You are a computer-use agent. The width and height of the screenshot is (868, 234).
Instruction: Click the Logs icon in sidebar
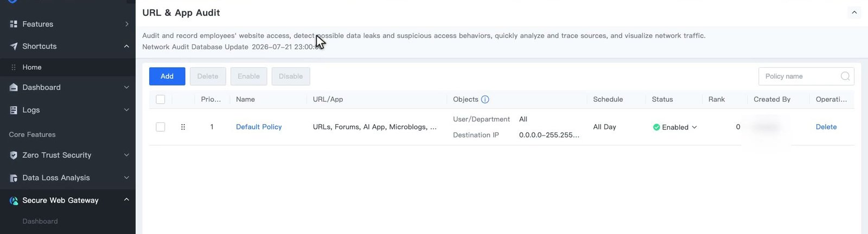point(14,110)
